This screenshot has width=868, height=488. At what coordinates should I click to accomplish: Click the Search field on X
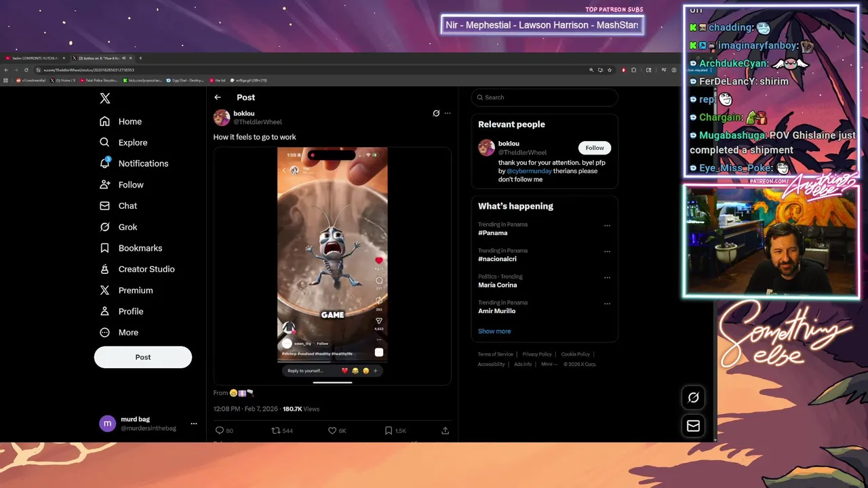point(545,98)
